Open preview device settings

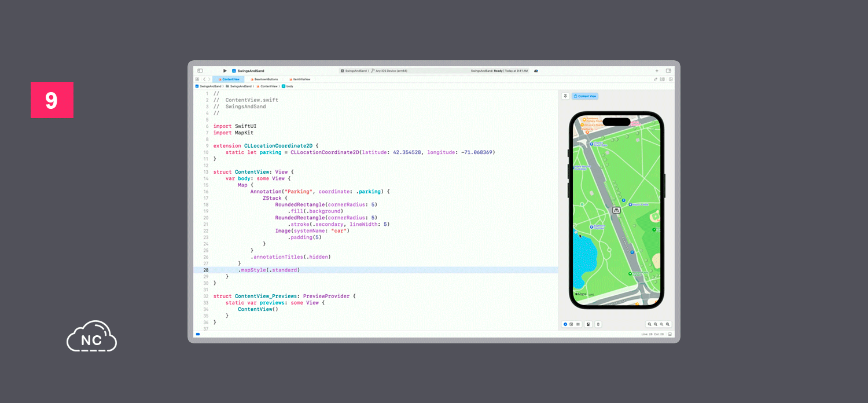tap(588, 324)
